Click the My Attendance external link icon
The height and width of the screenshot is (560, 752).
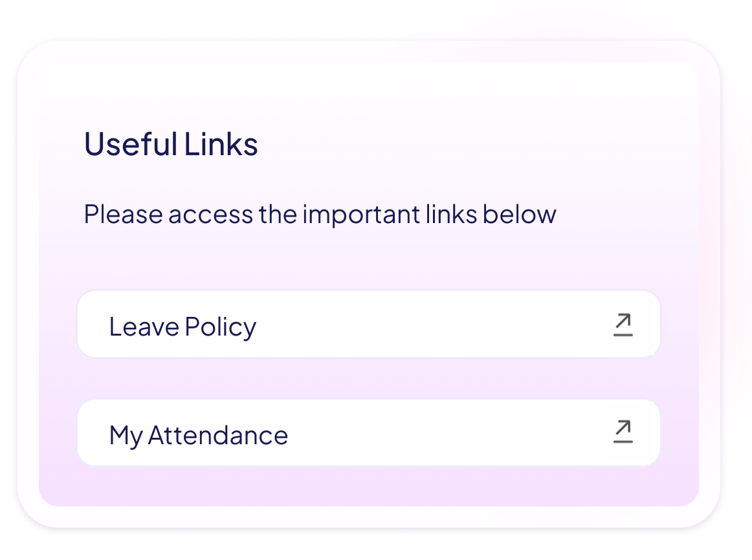tap(623, 432)
